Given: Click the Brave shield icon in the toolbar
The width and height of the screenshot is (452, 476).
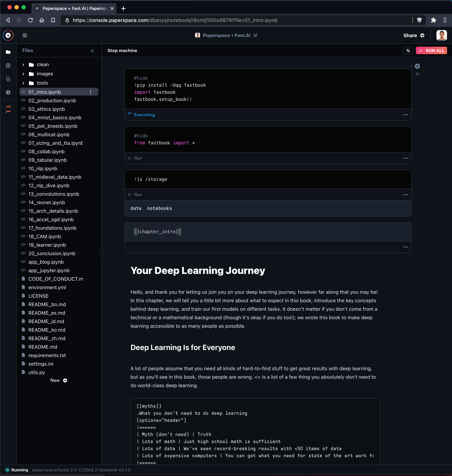Looking at the screenshot, I should 420,20.
